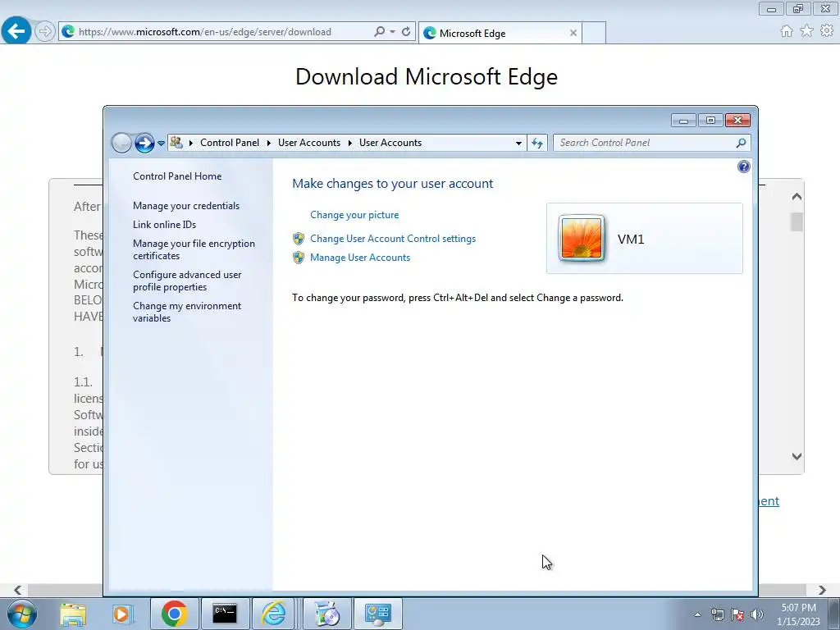Click the shield icon beside Change User Account Control settings

[x=299, y=239]
